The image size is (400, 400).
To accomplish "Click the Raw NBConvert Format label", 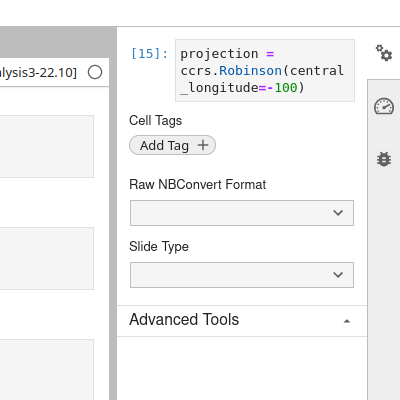I will 198,184.
